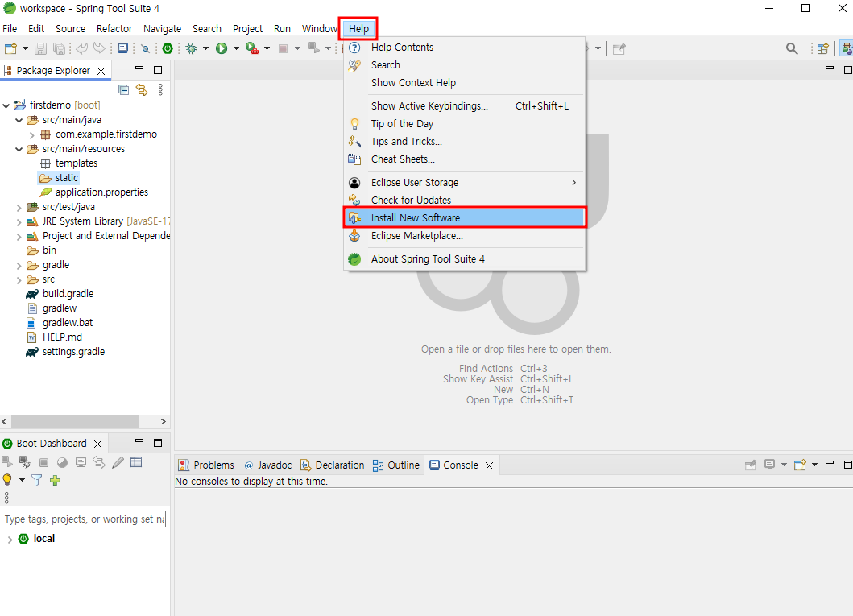The image size is (853, 616).
Task: Click About Spring Tool Suite 4
Action: pos(465,259)
